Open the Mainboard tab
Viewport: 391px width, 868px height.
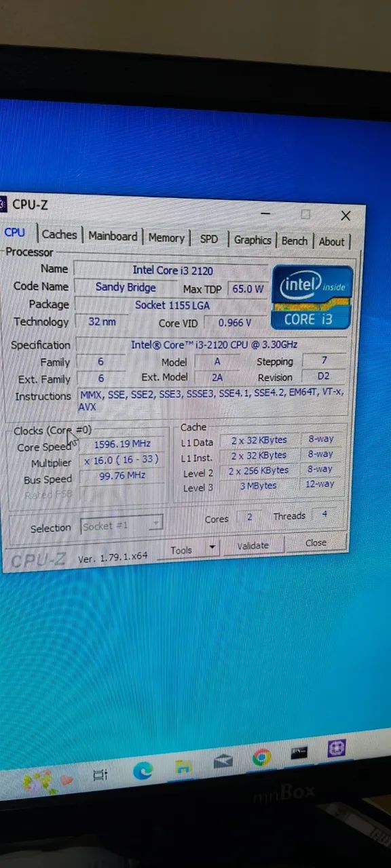pos(113,236)
